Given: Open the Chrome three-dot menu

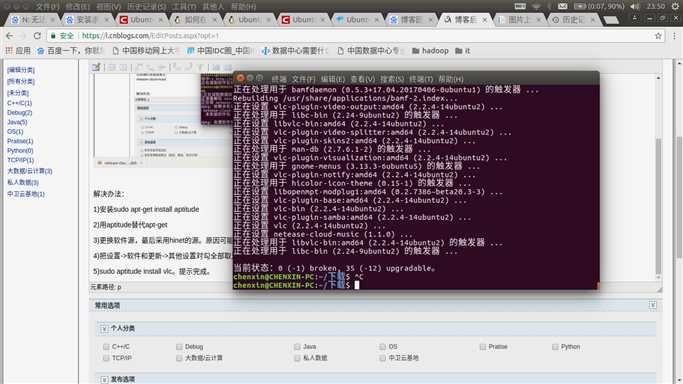Looking at the screenshot, I should [x=674, y=36].
